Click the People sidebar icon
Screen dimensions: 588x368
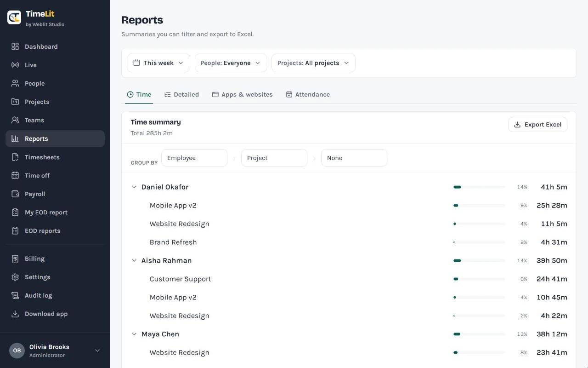15,83
